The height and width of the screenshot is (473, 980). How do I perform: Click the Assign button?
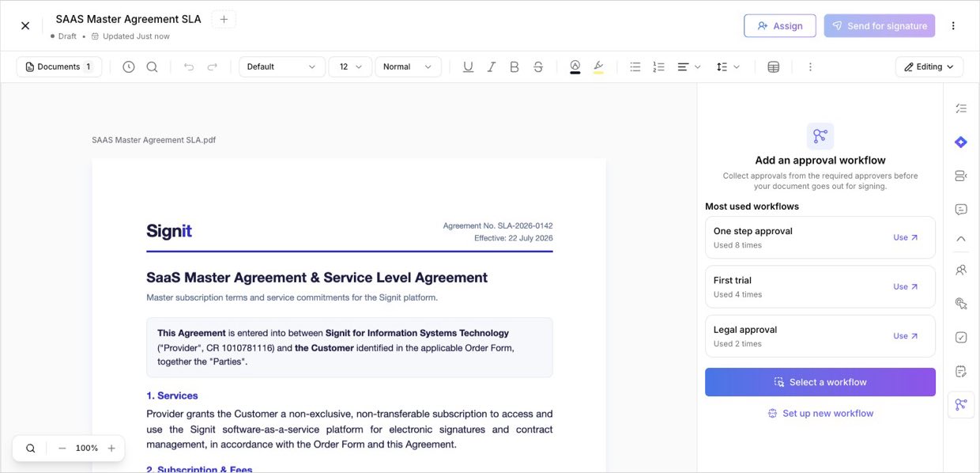[780, 26]
